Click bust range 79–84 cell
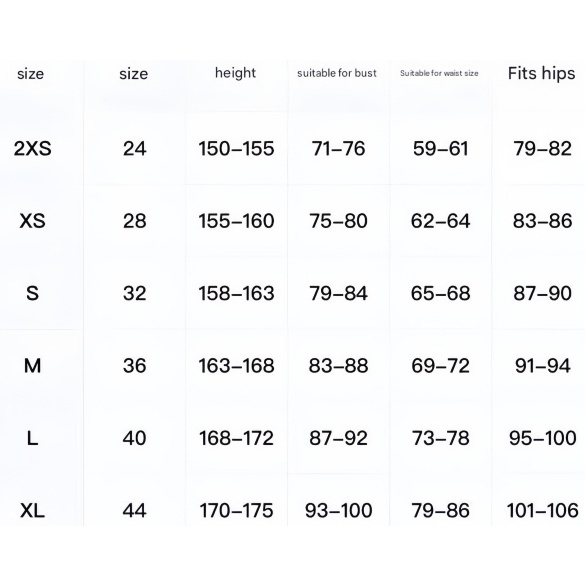Screen dimensions: 585x585 click(338, 293)
